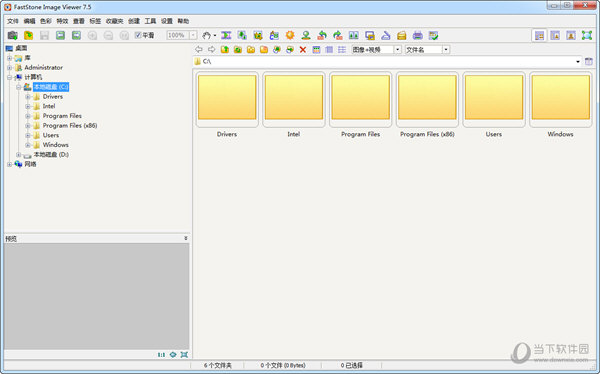Select 桌面 desktop root in tree
This screenshot has height=374, width=600.
pyautogui.click(x=21, y=48)
